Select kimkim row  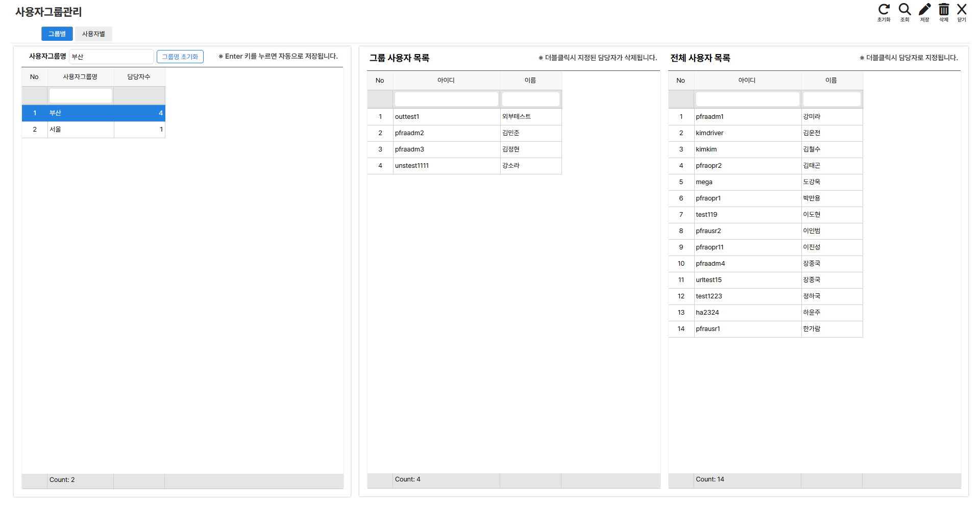click(x=766, y=149)
